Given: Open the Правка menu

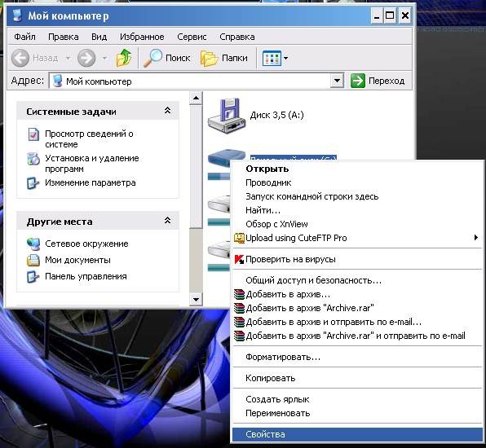Looking at the screenshot, I should (64, 37).
